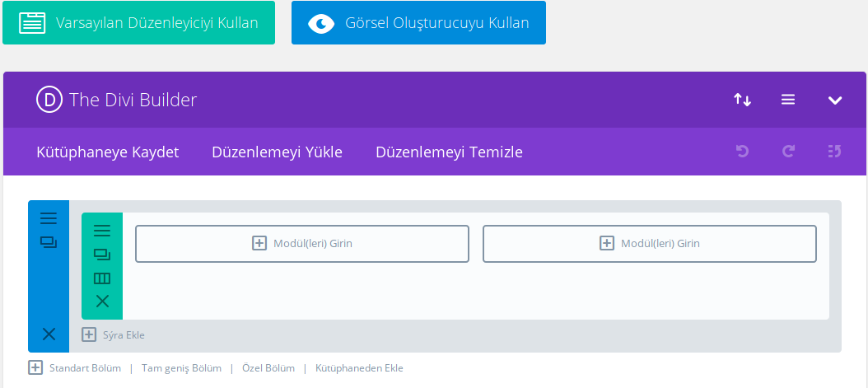
Task: Click Sýra Ekle to add row
Action: click(x=114, y=334)
